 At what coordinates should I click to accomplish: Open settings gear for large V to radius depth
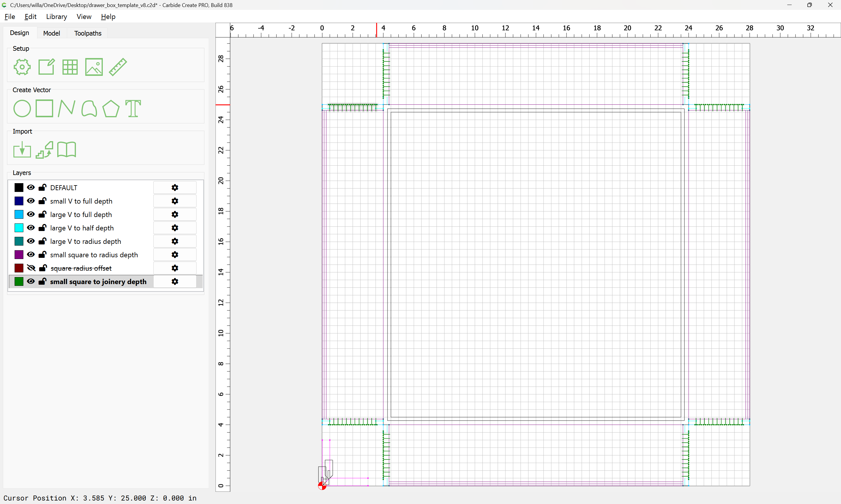[175, 241]
